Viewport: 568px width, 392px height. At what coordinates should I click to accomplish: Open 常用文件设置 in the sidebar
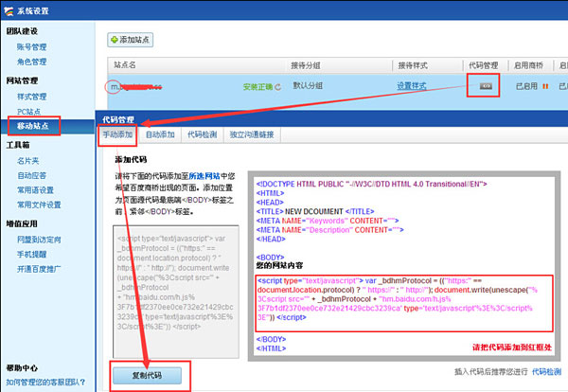[x=39, y=205]
